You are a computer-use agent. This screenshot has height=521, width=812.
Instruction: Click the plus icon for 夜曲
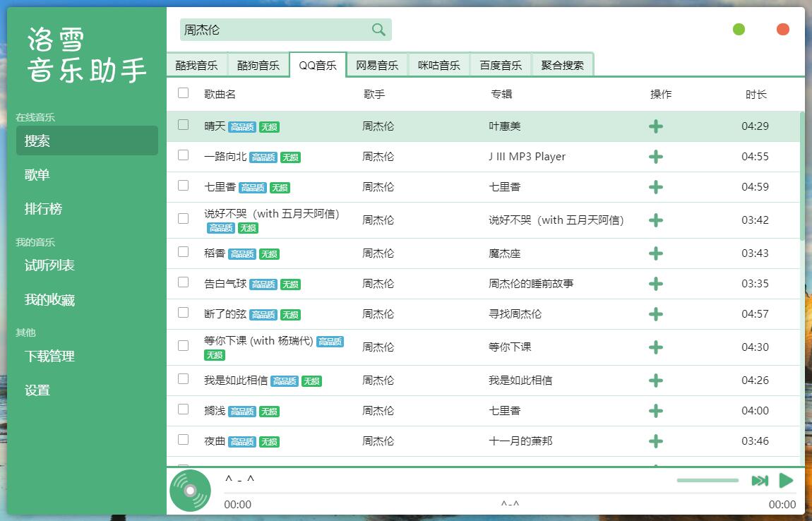click(656, 441)
